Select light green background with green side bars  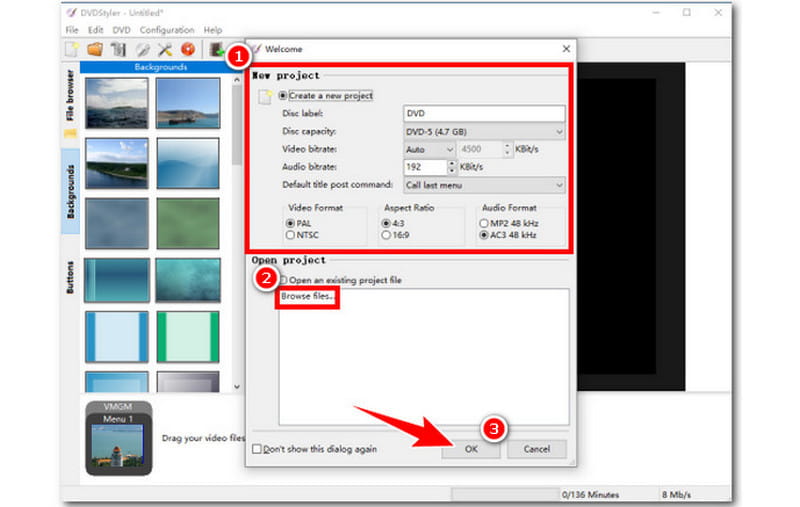[188, 337]
